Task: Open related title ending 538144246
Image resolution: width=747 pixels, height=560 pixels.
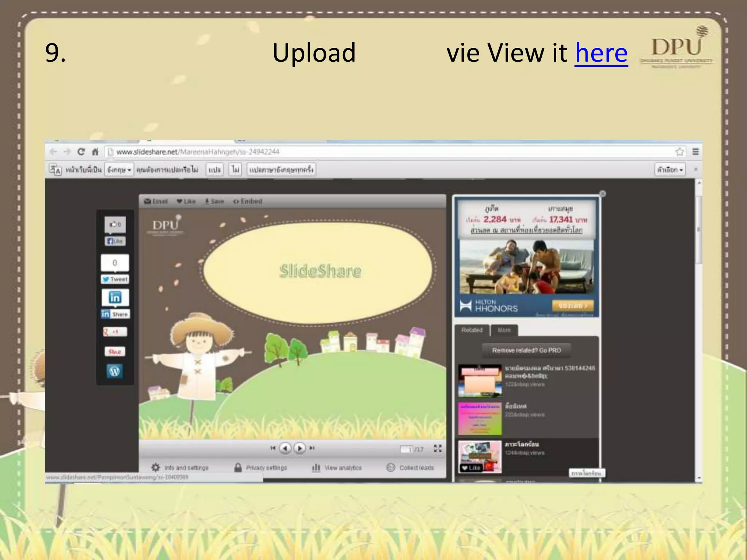Action: 550,372
